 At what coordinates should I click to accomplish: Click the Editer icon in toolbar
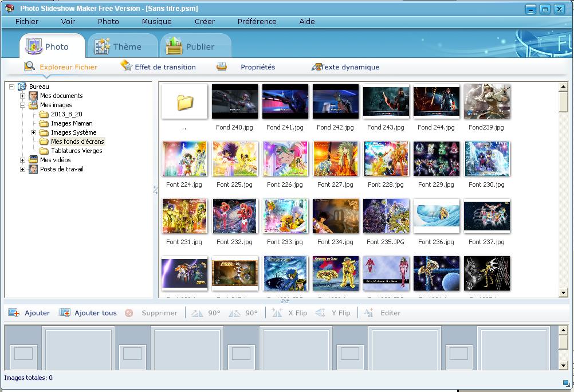(x=369, y=313)
